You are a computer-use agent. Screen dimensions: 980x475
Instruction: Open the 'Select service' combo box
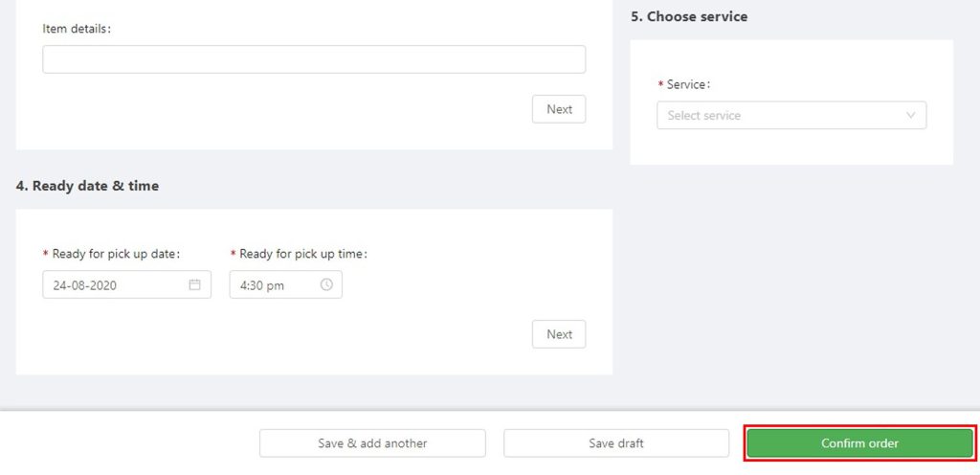(791, 115)
